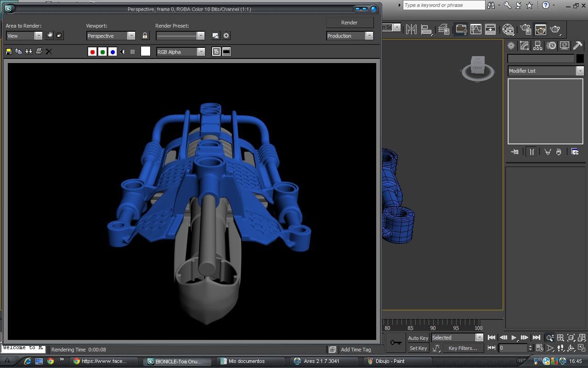Screen dimensions: 588x368
Task: Open Render Setup teapot icon in toolbar
Action: (x=525, y=29)
